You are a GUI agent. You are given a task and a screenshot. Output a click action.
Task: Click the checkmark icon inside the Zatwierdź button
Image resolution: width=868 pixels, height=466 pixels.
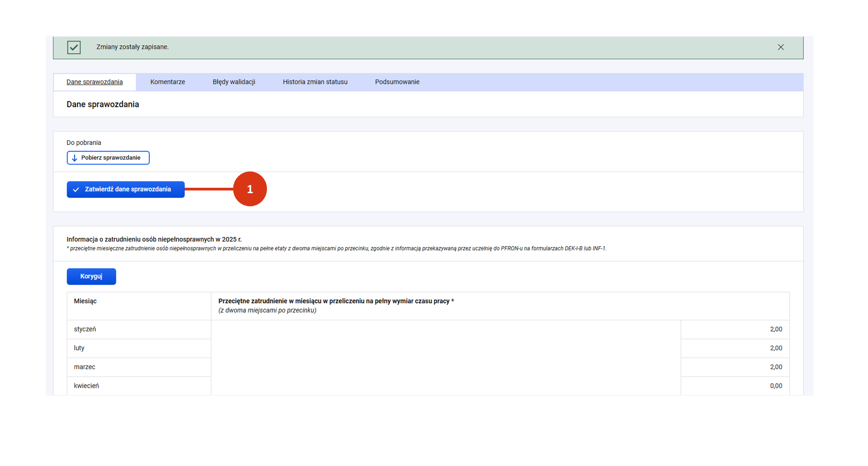tap(76, 190)
